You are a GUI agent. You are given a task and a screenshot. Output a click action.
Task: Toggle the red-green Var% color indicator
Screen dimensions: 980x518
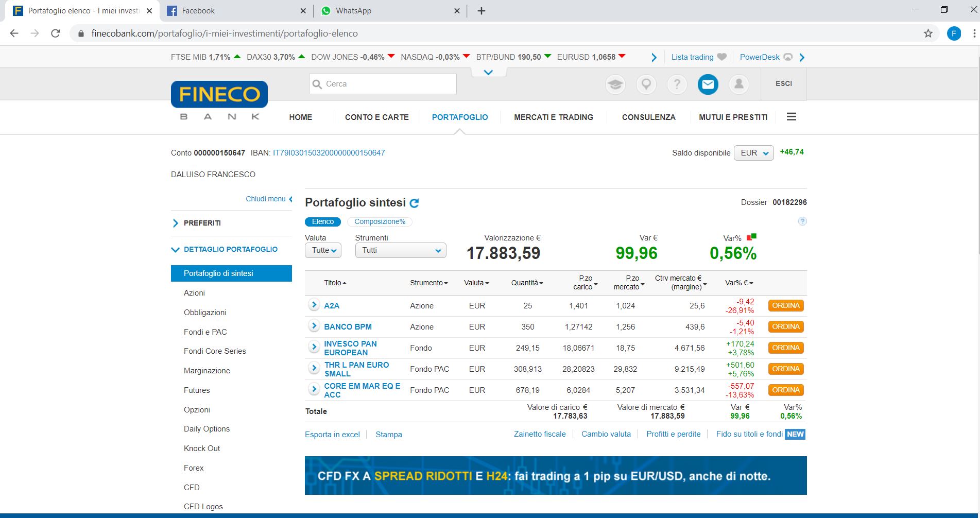[751, 237]
